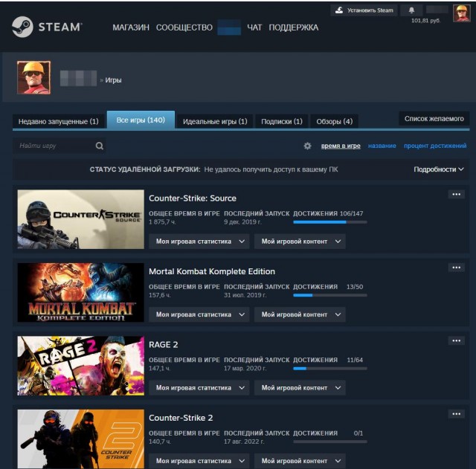Switch to Обзоры (4) tab
The width and height of the screenshot is (476, 469).
coord(335,122)
